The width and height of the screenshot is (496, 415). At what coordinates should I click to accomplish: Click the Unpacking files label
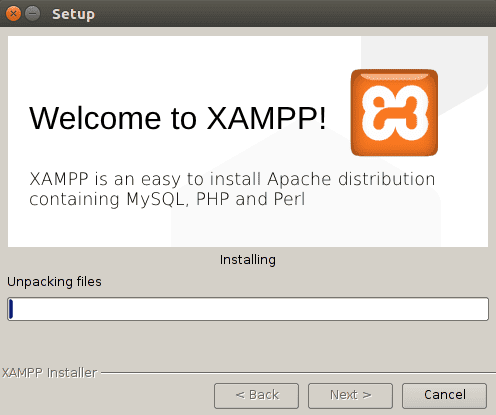click(x=54, y=282)
